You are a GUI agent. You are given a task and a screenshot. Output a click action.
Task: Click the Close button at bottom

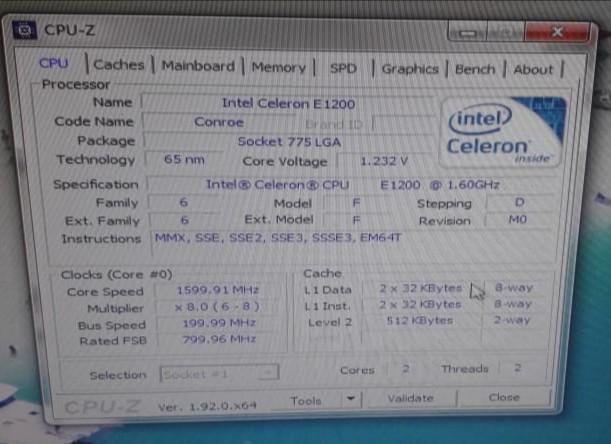(x=504, y=397)
